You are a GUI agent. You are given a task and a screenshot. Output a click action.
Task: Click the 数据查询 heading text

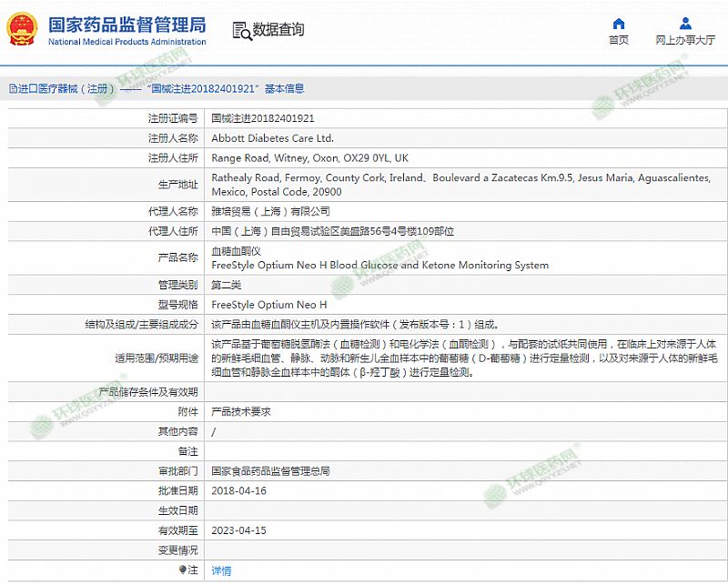click(278, 30)
